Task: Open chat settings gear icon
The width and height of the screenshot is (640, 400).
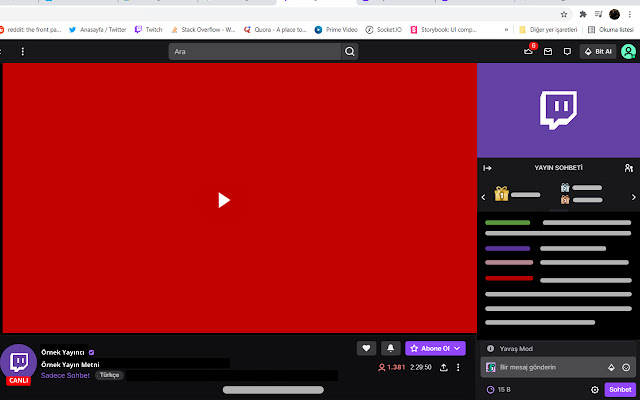Action: coord(595,390)
